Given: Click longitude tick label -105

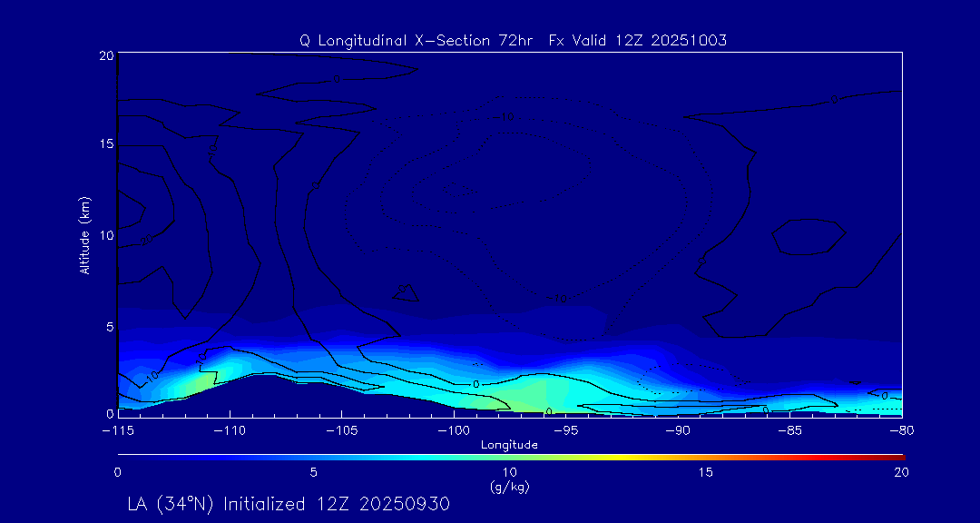Looking at the screenshot, I should [341, 431].
